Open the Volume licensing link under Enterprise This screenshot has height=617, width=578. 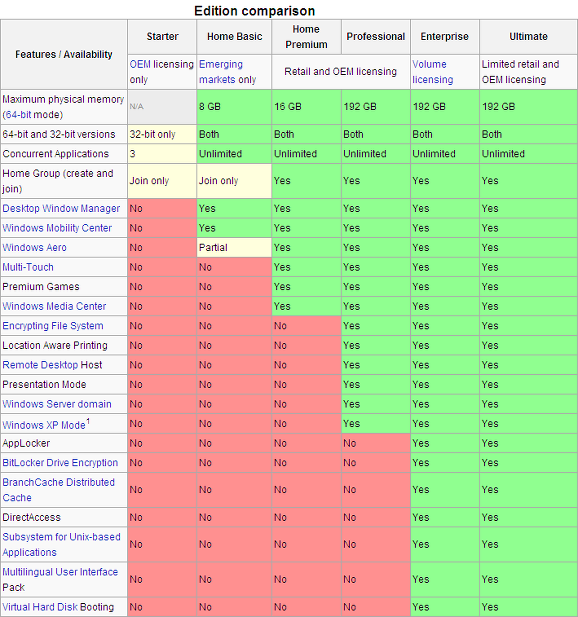click(433, 72)
